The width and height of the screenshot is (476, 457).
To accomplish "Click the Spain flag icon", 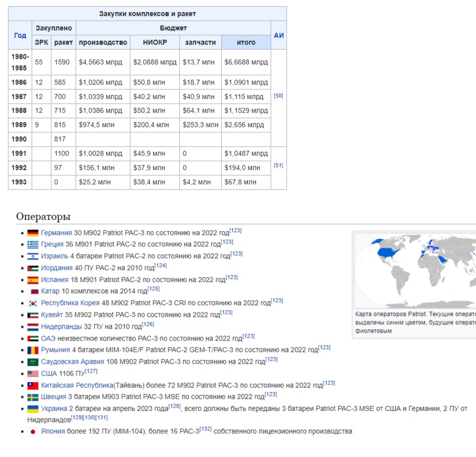I will coord(33,280).
